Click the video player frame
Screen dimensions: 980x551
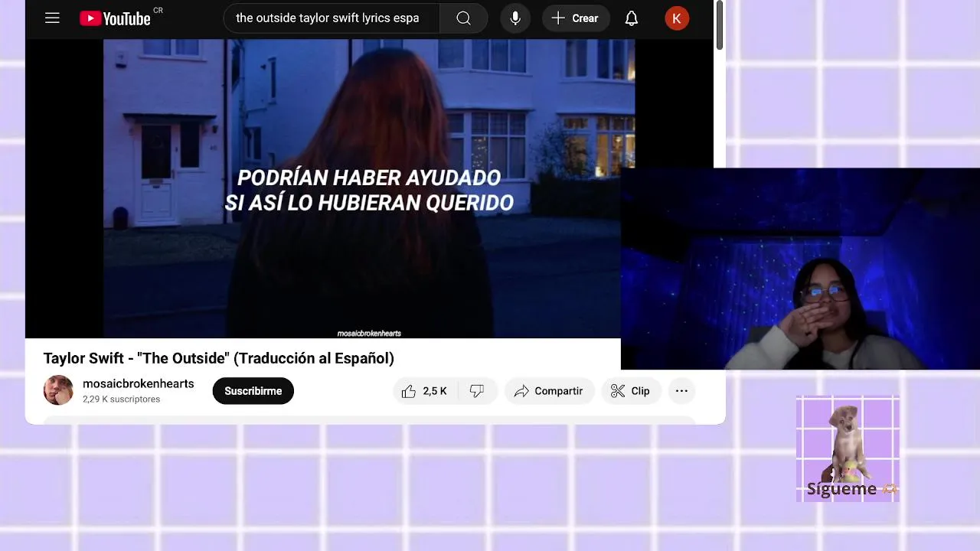click(x=369, y=189)
